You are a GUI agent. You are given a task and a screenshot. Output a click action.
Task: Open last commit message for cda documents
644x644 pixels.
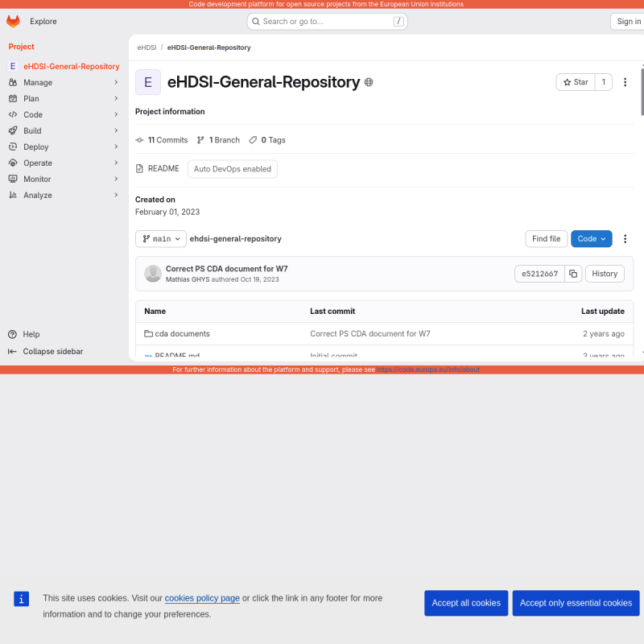click(370, 333)
